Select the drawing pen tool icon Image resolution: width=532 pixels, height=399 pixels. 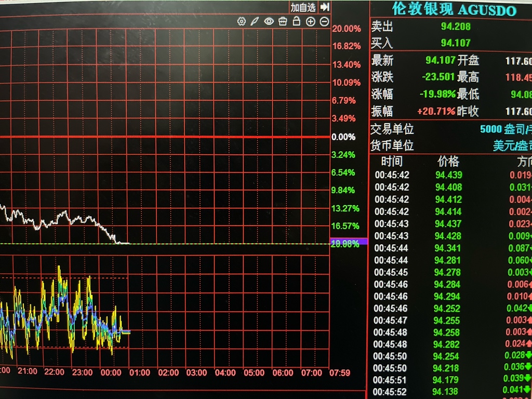coord(255,22)
